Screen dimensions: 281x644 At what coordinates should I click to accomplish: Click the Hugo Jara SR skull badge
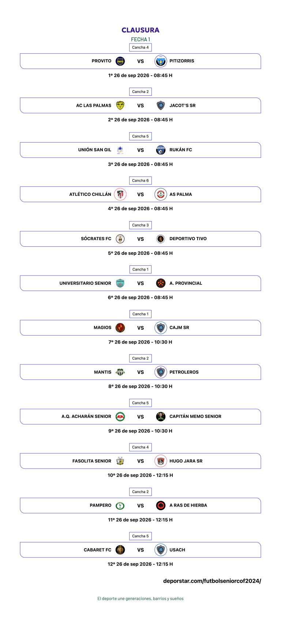(161, 461)
